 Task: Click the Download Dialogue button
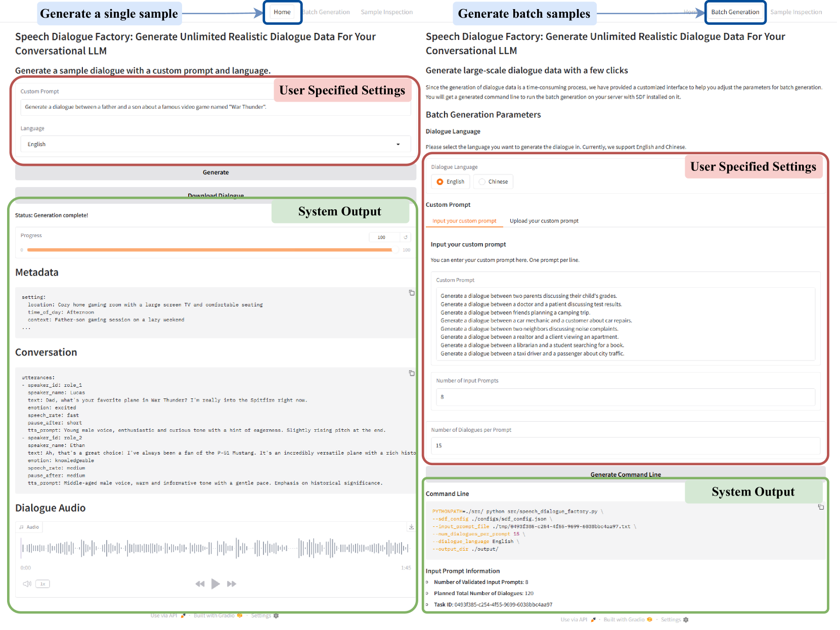point(216,194)
